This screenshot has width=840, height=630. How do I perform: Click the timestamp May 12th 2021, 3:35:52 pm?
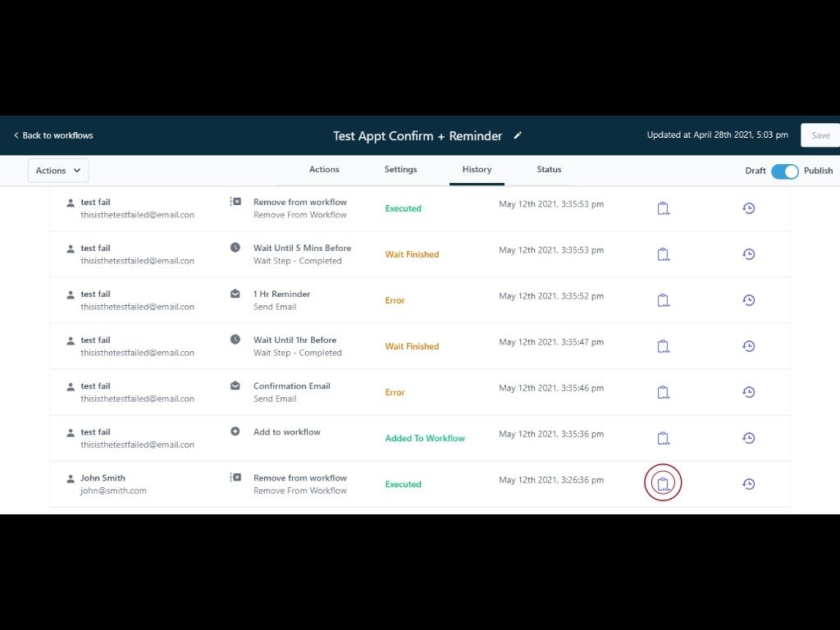click(551, 296)
